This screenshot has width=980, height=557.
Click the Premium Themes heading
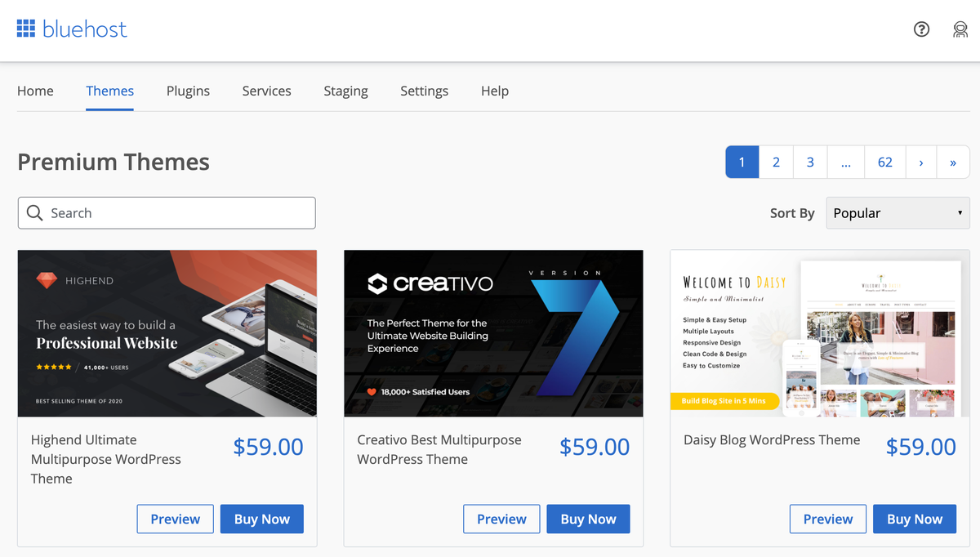point(114,162)
